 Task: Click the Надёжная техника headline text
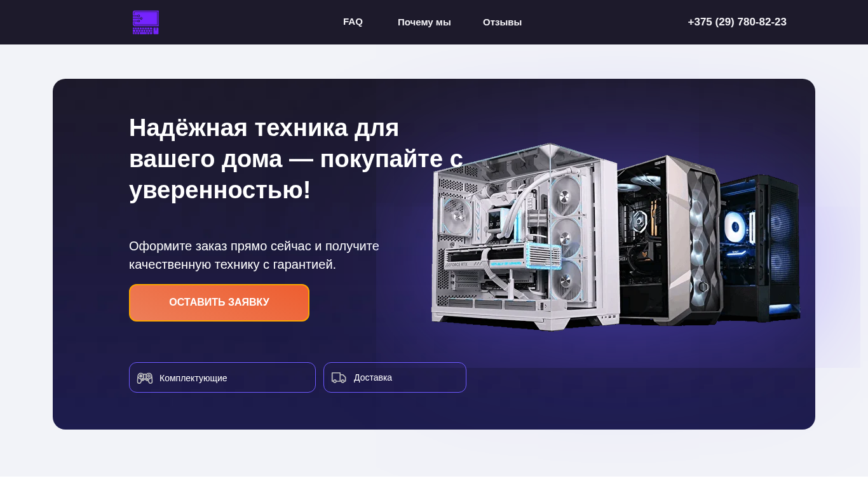296,159
